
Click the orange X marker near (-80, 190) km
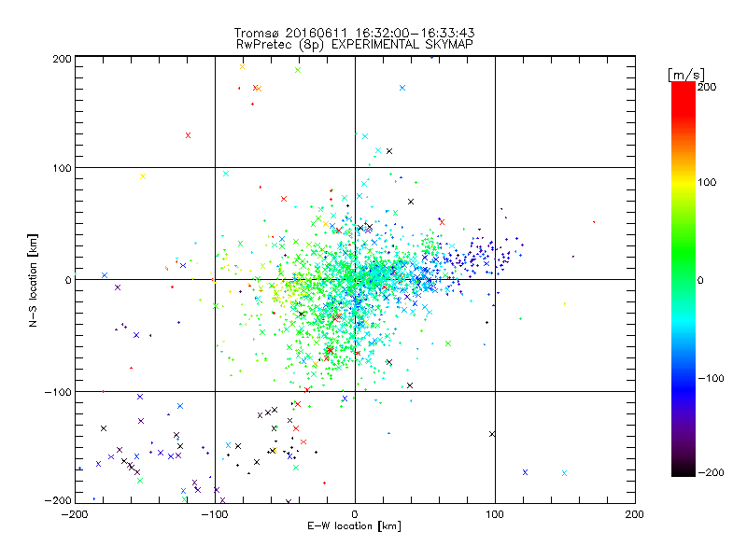tap(242, 66)
